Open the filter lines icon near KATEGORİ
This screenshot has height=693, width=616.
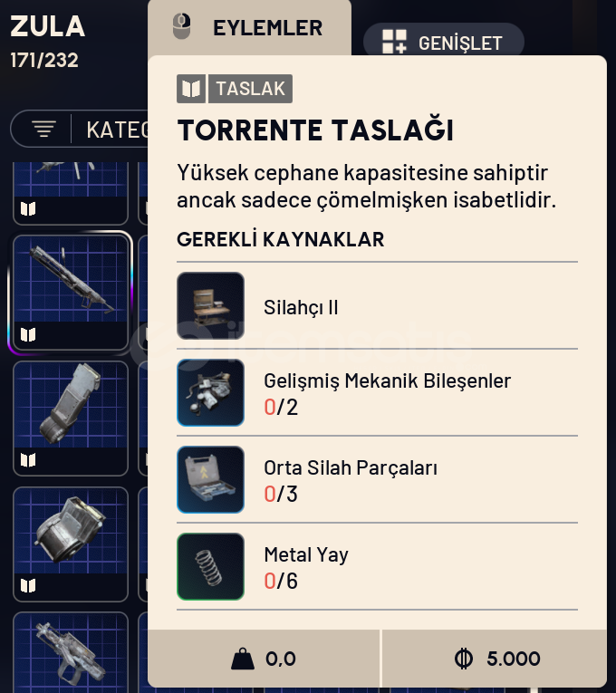43,129
